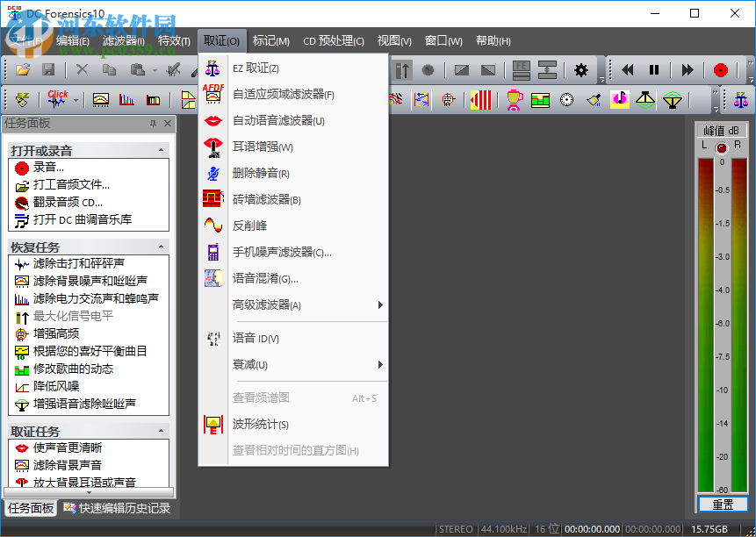
Task: Click the red striped yellow filter icon
Action: coord(480,100)
